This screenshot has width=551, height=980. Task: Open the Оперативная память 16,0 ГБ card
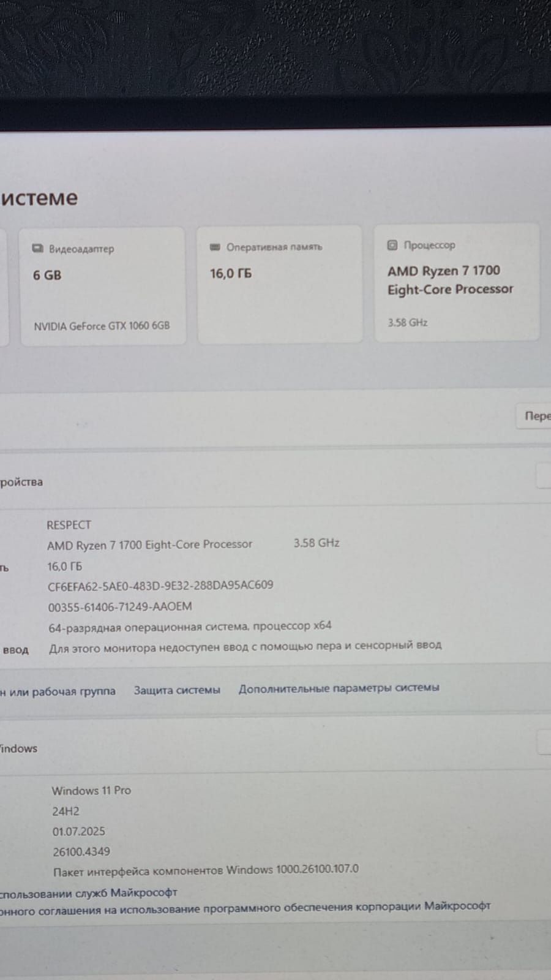(279, 284)
